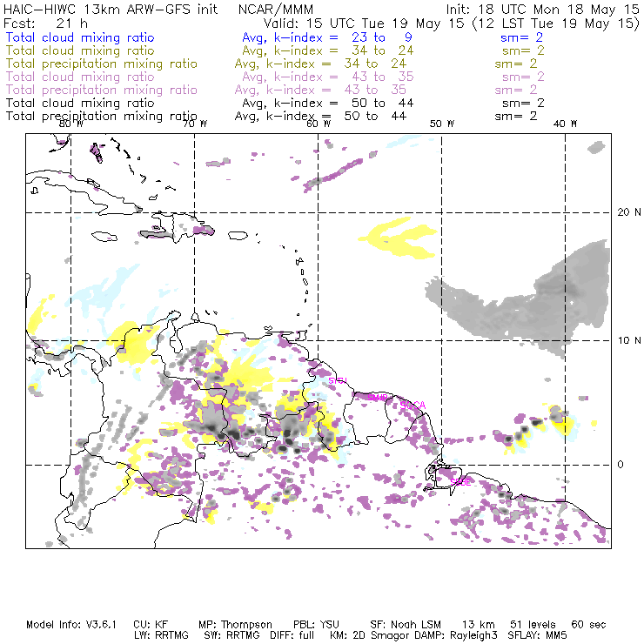
Task: Click the 'LW: RRTMG' footer entry
Action: point(161,635)
